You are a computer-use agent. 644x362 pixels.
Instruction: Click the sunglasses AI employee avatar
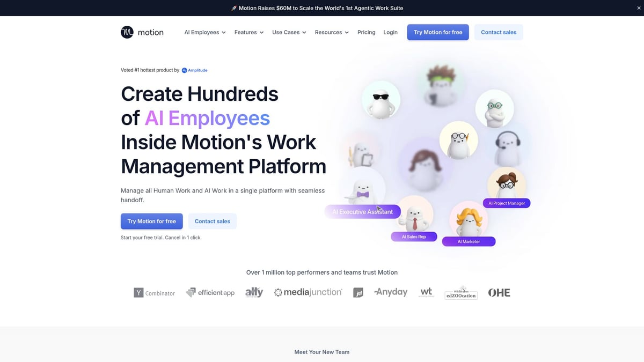pyautogui.click(x=380, y=99)
